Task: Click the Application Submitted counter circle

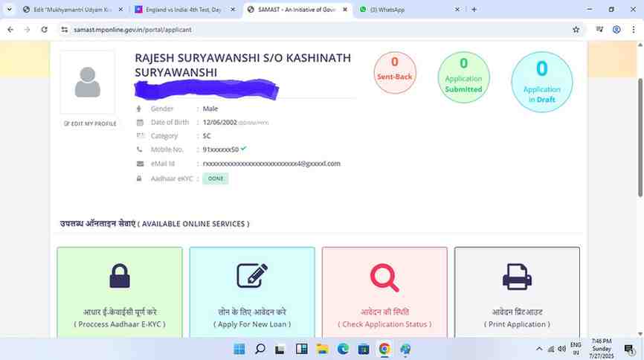Action: [464, 77]
